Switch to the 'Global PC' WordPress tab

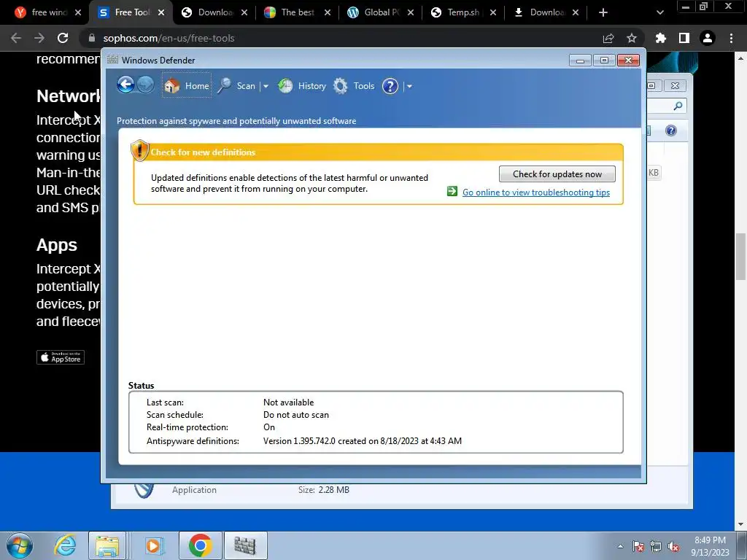pyautogui.click(x=380, y=12)
